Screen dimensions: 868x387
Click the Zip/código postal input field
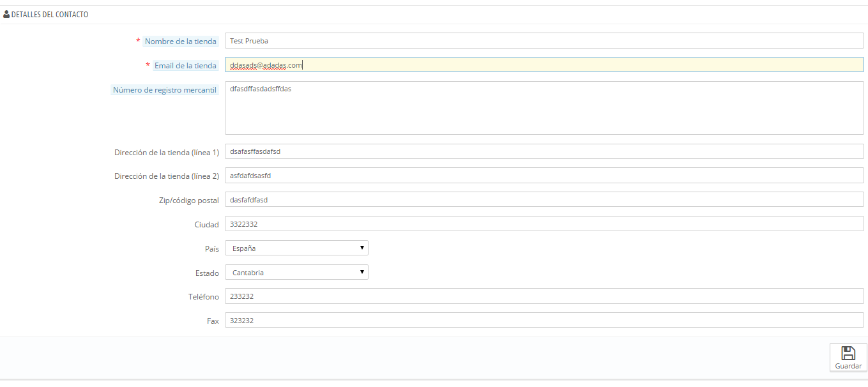(544, 199)
